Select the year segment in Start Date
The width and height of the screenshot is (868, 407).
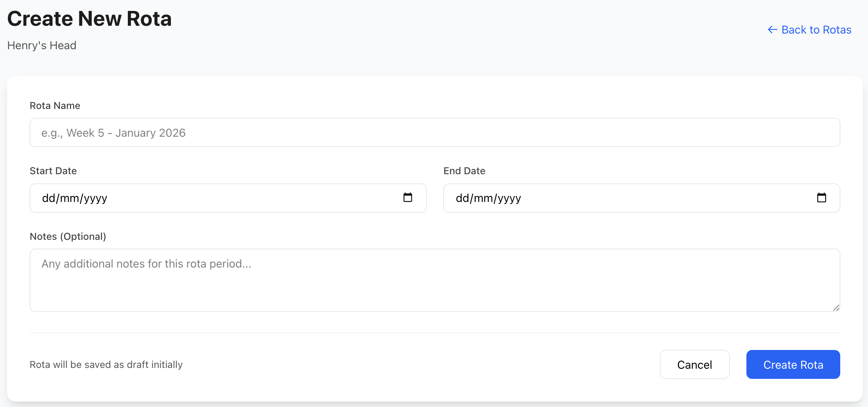point(95,198)
